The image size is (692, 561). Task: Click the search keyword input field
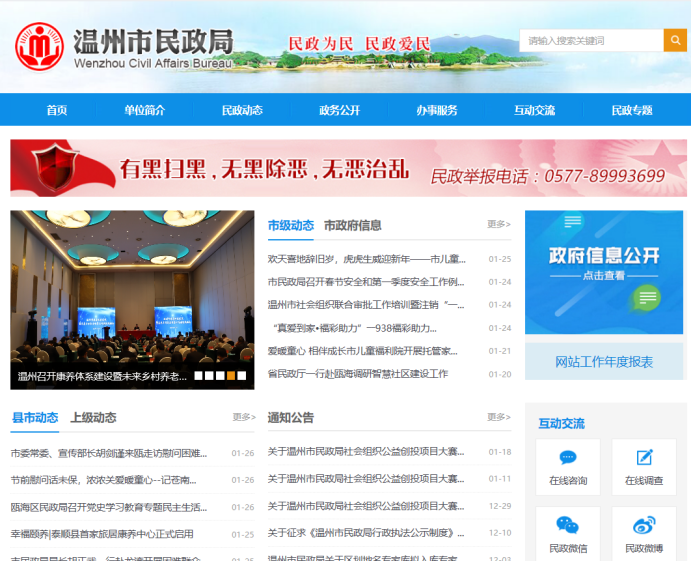pos(590,41)
